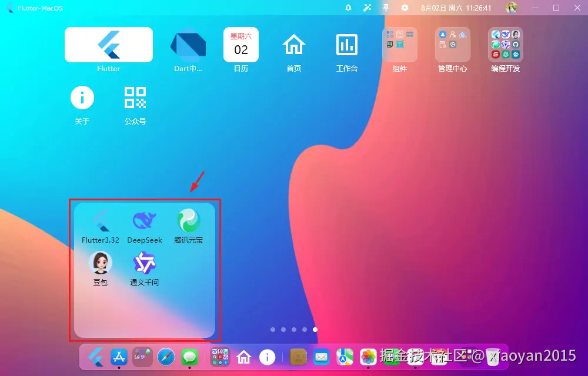Open Maps from the dock
588x376 pixels.
[x=345, y=357]
